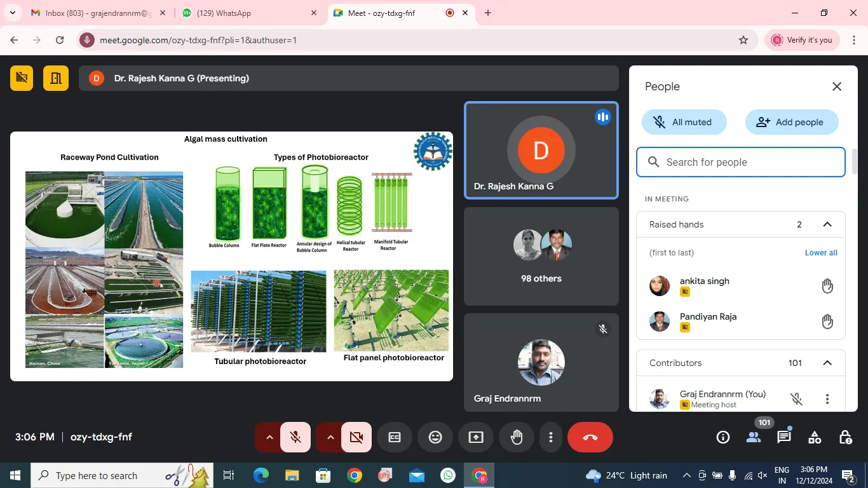868x488 pixels.
Task: Open the Activities icon
Action: tap(815, 437)
